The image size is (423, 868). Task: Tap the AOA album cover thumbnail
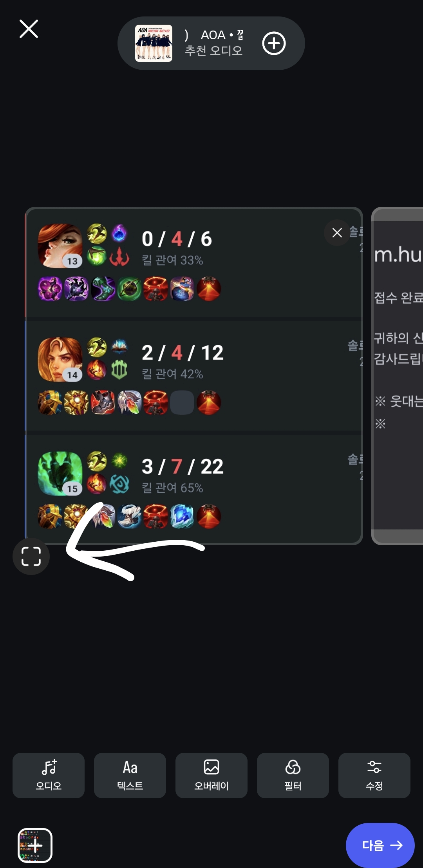(x=154, y=43)
